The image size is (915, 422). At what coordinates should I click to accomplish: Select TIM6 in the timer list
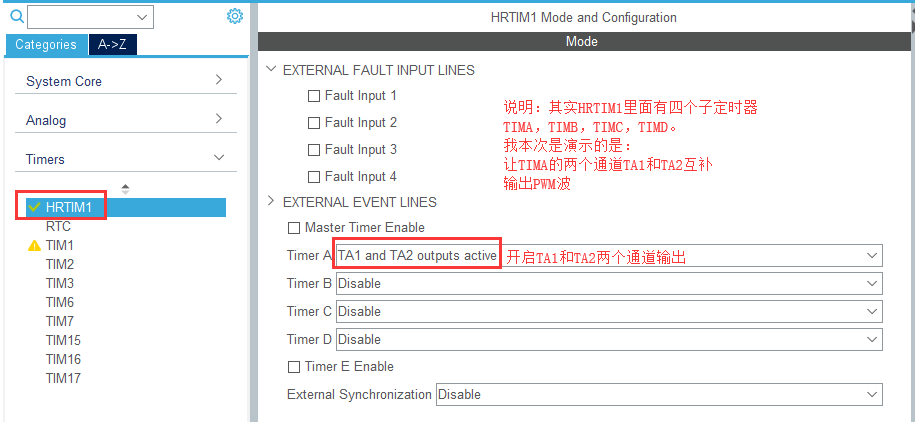[x=60, y=302]
